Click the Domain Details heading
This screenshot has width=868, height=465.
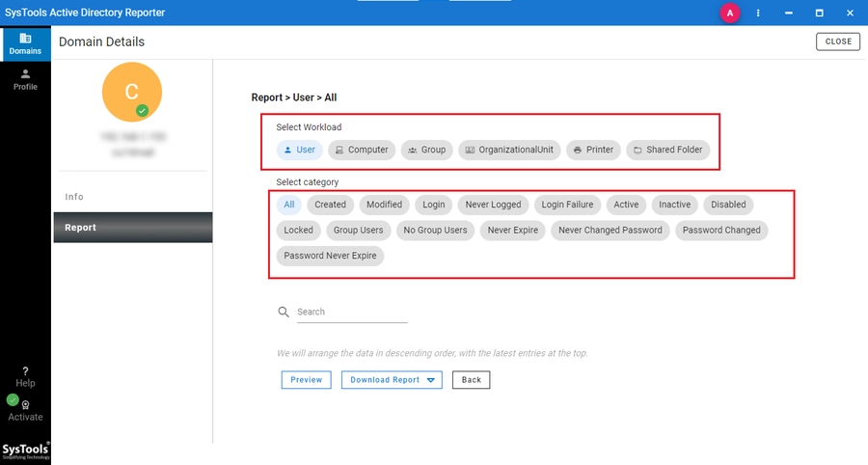click(102, 42)
